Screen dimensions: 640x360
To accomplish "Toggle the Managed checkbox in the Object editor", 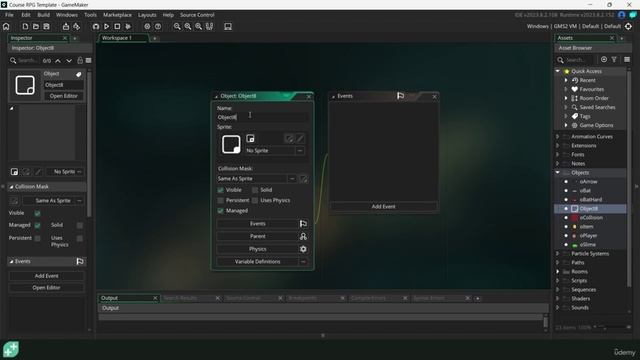I will 220,211.
